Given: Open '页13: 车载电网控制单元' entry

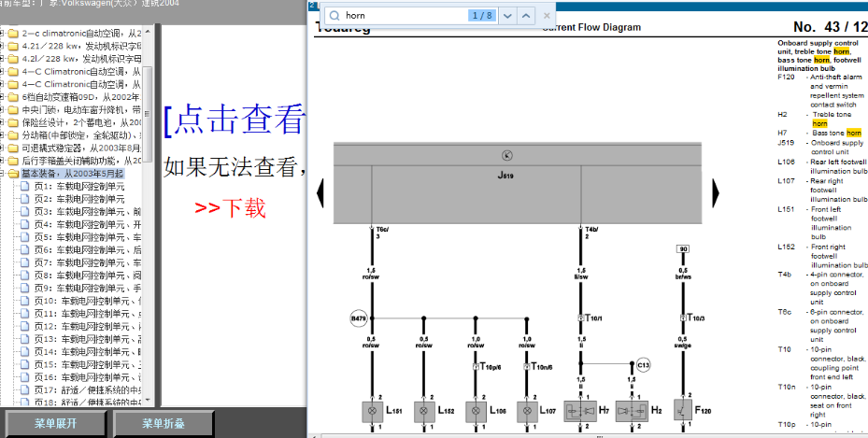Looking at the screenshot, I should (x=88, y=339).
